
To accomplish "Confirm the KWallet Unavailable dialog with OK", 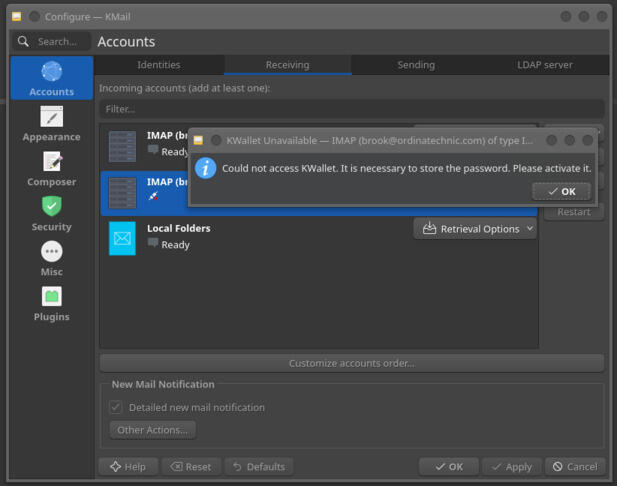I will (562, 192).
